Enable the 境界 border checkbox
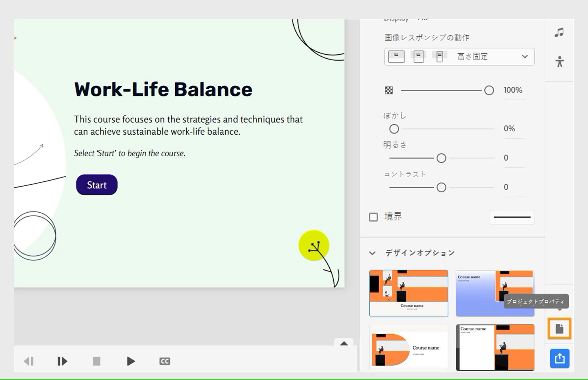This screenshot has height=380, width=588. click(373, 217)
